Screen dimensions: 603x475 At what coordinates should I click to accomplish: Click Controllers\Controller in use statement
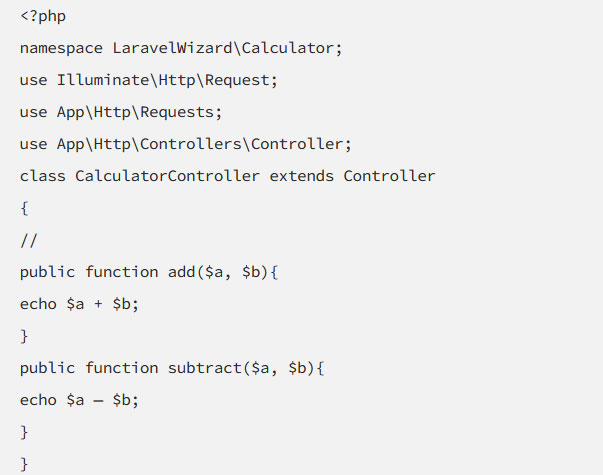[245, 144]
